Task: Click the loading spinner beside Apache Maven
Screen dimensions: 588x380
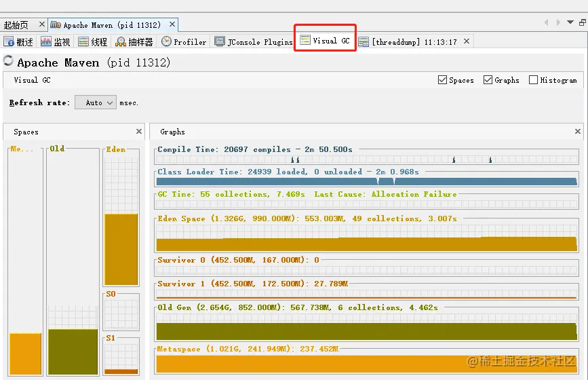Action: tap(8, 61)
